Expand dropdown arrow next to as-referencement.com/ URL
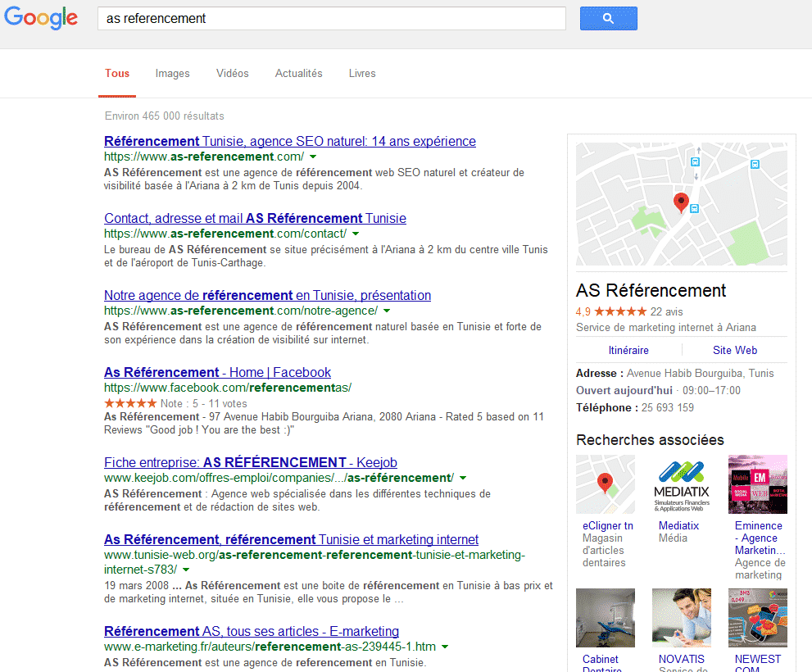The width and height of the screenshot is (812, 672). tap(313, 157)
